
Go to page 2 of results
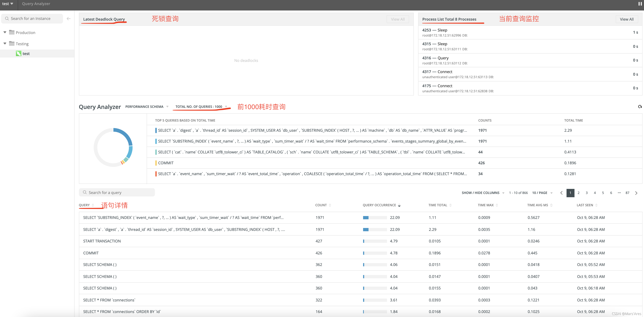point(578,193)
